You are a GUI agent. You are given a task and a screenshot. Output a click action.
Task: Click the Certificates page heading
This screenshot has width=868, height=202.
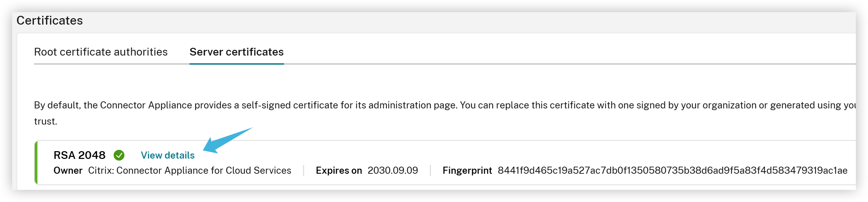pos(50,20)
